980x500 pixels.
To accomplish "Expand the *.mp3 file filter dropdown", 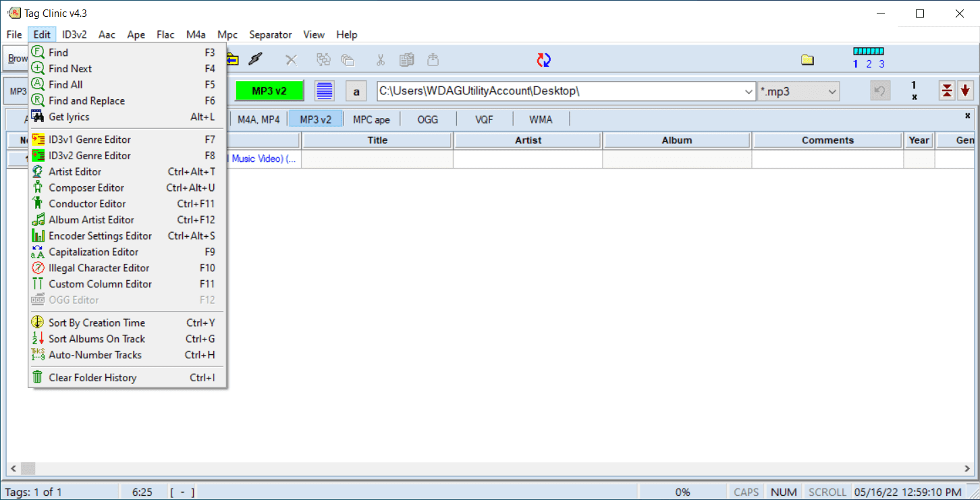I will [832, 92].
